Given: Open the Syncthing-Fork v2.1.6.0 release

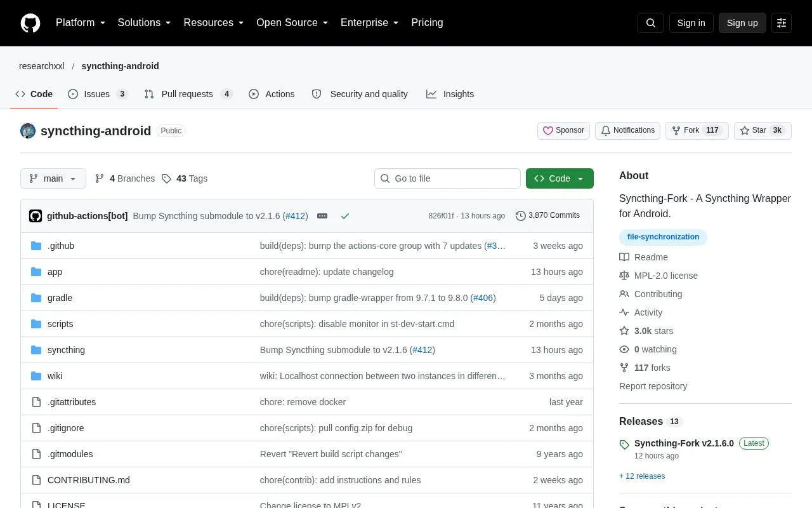Looking at the screenshot, I should pos(684,443).
